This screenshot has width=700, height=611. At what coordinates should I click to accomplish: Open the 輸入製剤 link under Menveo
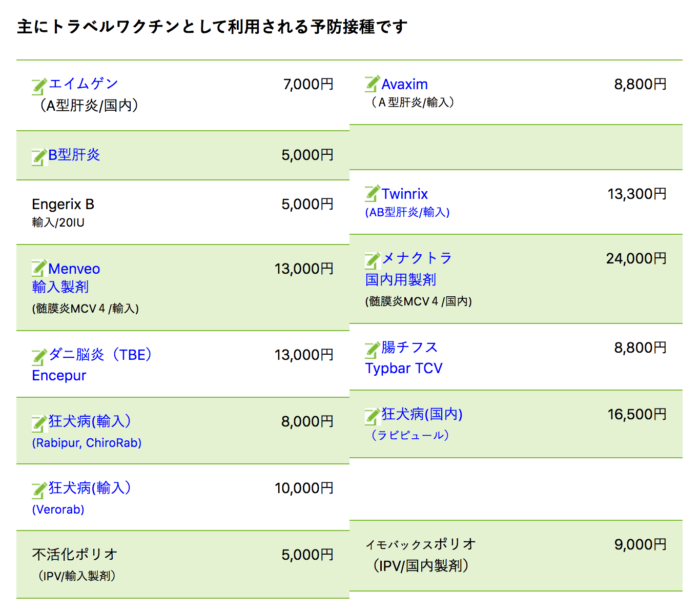60,287
